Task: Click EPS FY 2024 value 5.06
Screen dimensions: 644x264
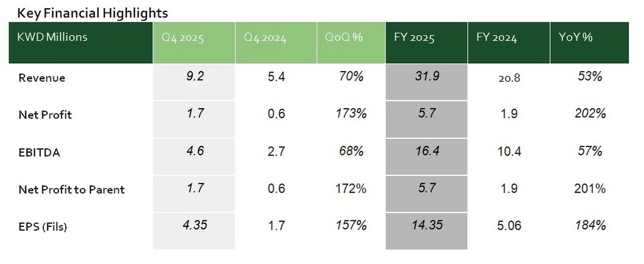Action: pyautogui.click(x=509, y=226)
